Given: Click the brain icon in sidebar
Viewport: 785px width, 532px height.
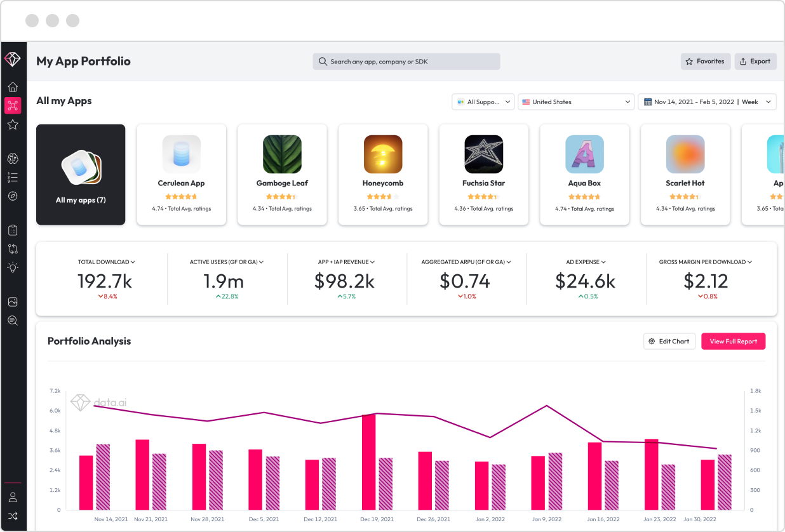Looking at the screenshot, I should click(13, 158).
